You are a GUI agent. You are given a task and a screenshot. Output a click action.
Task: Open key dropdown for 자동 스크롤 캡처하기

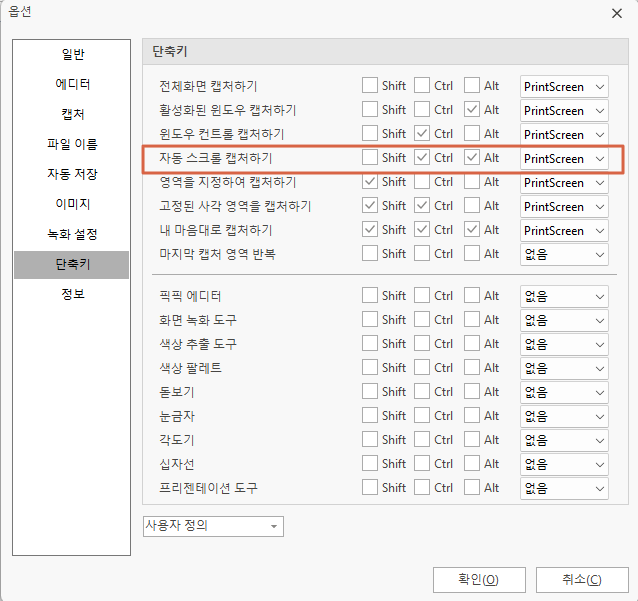point(564,159)
